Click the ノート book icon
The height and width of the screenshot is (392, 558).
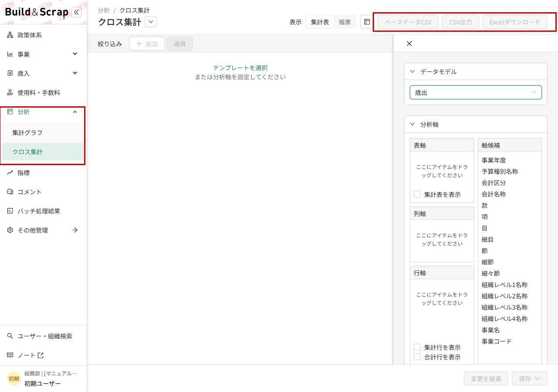pyautogui.click(x=10, y=355)
